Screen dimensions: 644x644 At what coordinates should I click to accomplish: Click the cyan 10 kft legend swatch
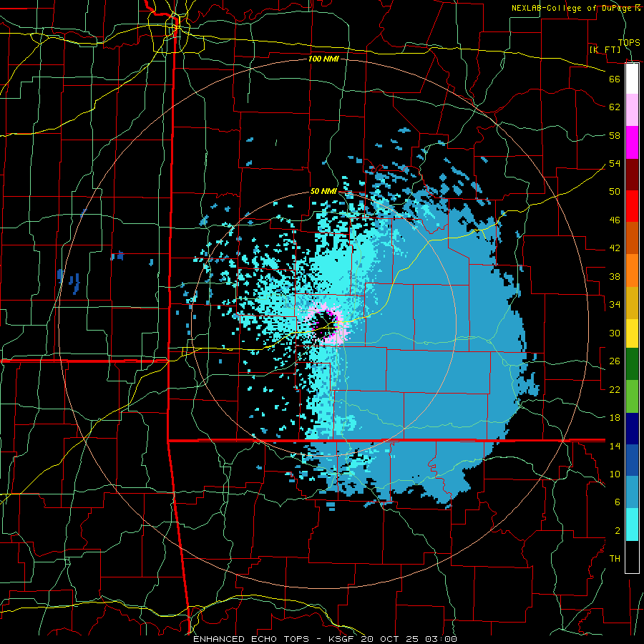coord(632,525)
